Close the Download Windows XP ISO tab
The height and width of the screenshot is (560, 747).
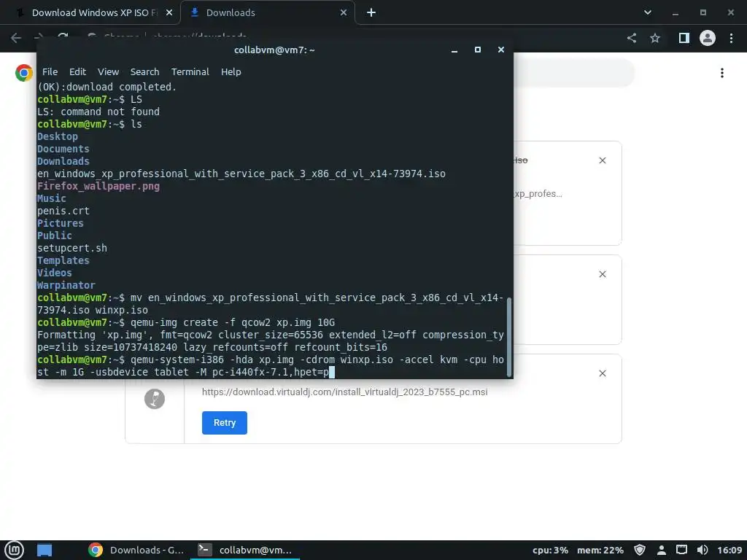[169, 13]
